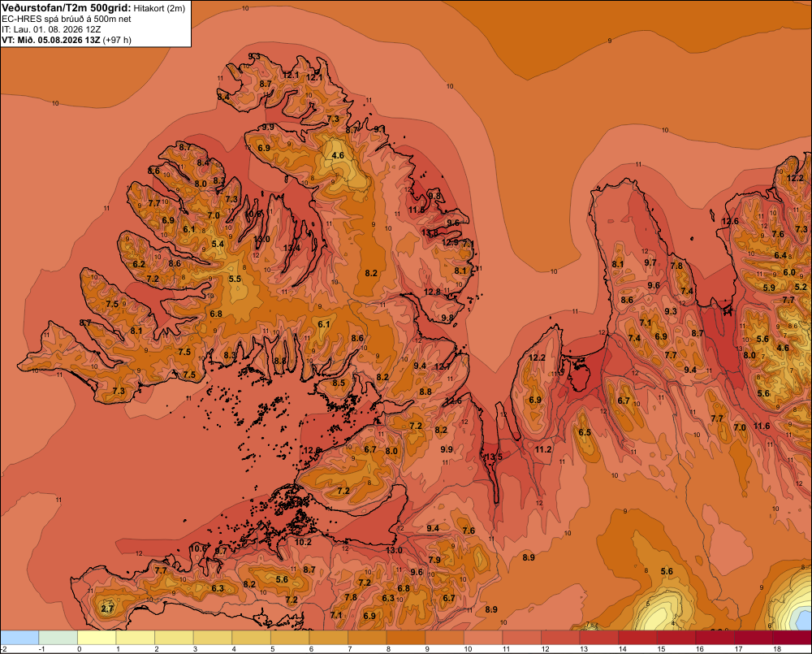
Task: Select the 11.2 temperature value label
Action: coord(543,449)
